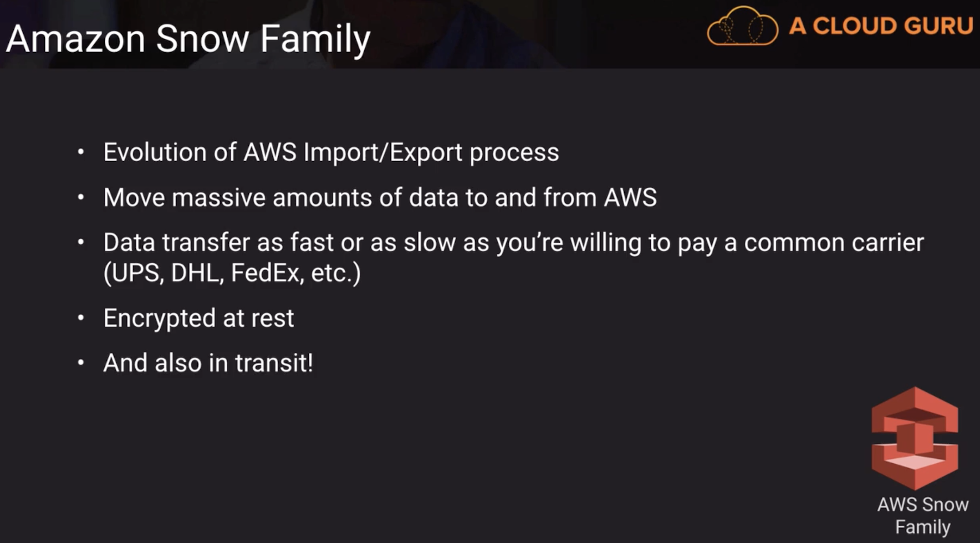Click the bullet dot beside 'And also in transit!'
980x543 pixels.
[81, 362]
